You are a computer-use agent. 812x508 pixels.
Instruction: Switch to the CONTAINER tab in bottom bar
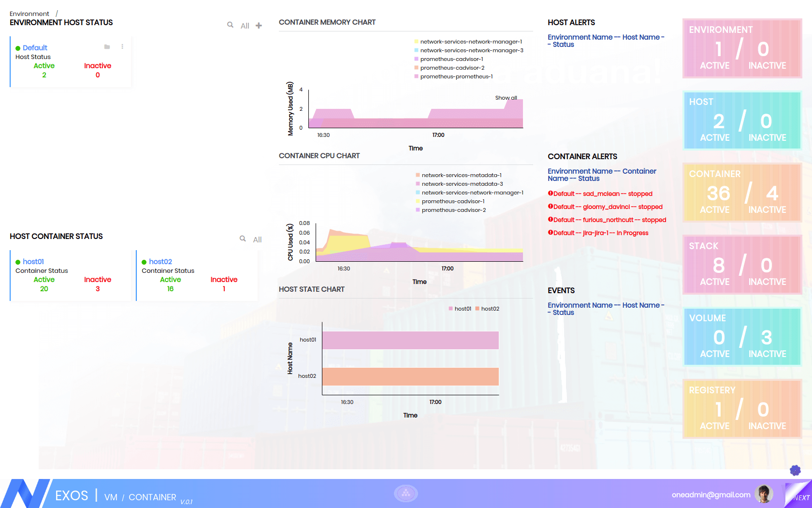click(152, 497)
